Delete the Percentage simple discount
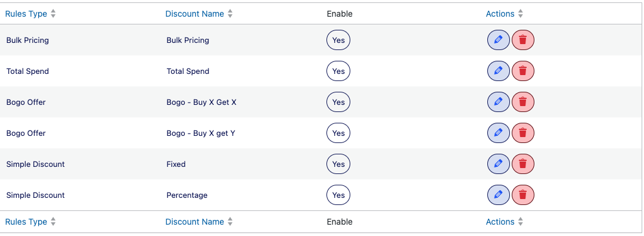Viewport: 644px width, 236px height. (523, 195)
